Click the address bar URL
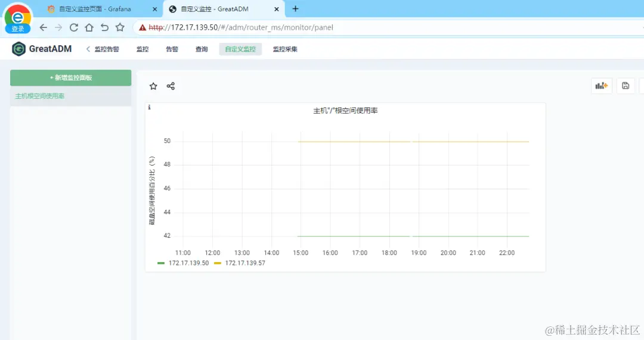Viewport: 644px width, 340px height. (241, 27)
